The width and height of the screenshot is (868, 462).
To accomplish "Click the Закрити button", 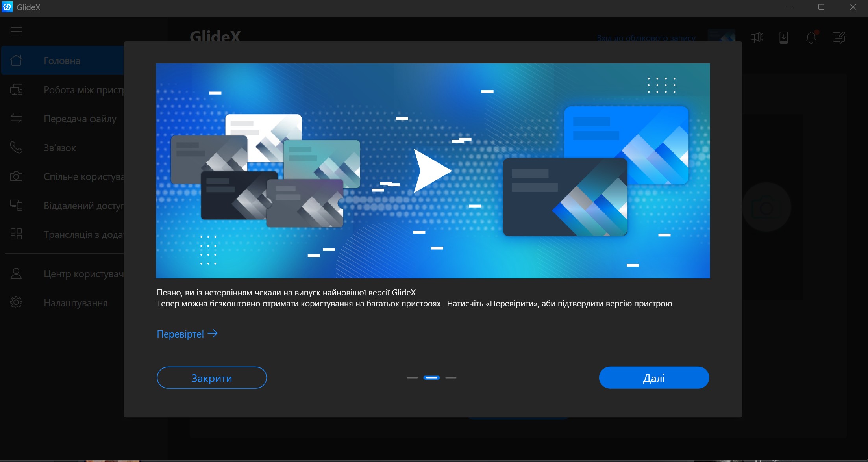I will point(212,378).
